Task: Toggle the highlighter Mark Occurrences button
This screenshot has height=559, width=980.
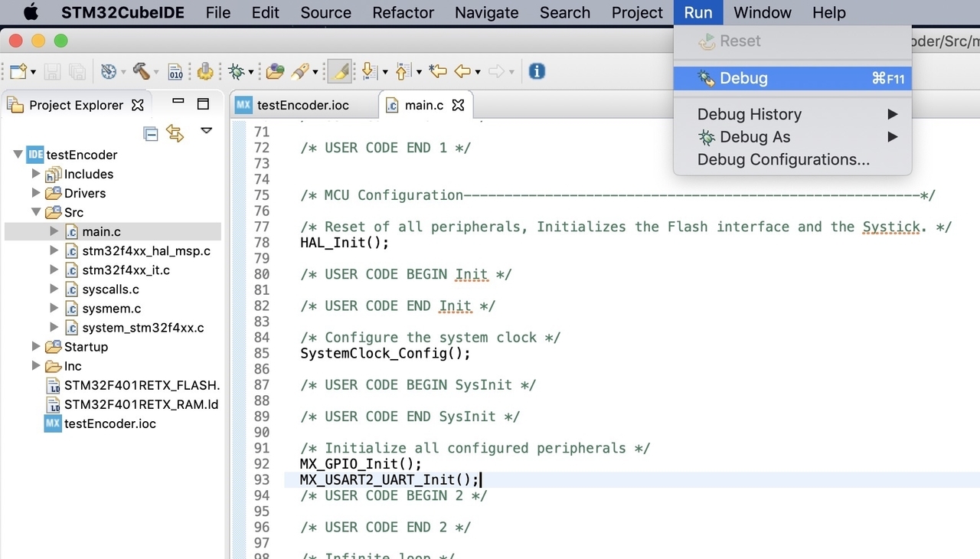Action: coord(339,72)
